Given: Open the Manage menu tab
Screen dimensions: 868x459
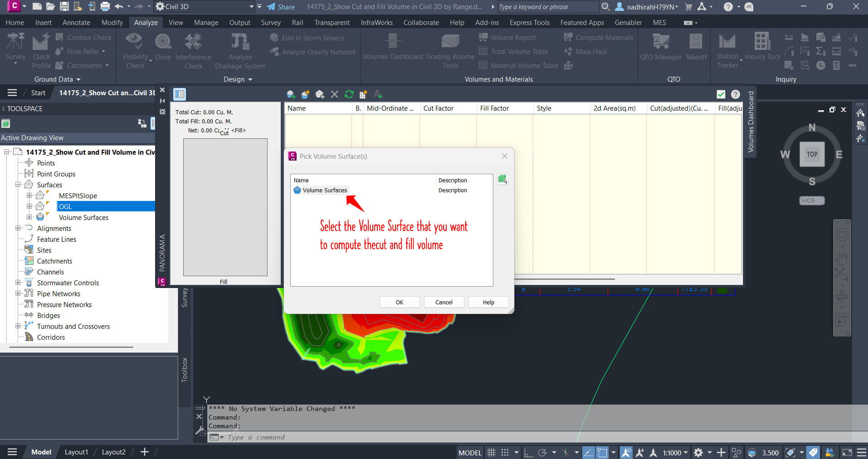Looking at the screenshot, I should pos(206,22).
